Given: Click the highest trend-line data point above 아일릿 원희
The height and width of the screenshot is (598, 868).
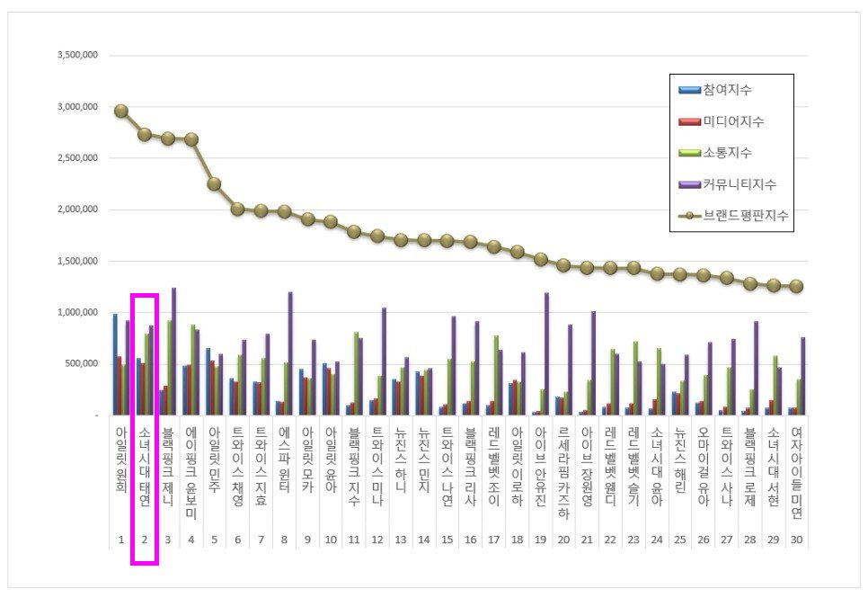Looking at the screenshot, I should (120, 112).
